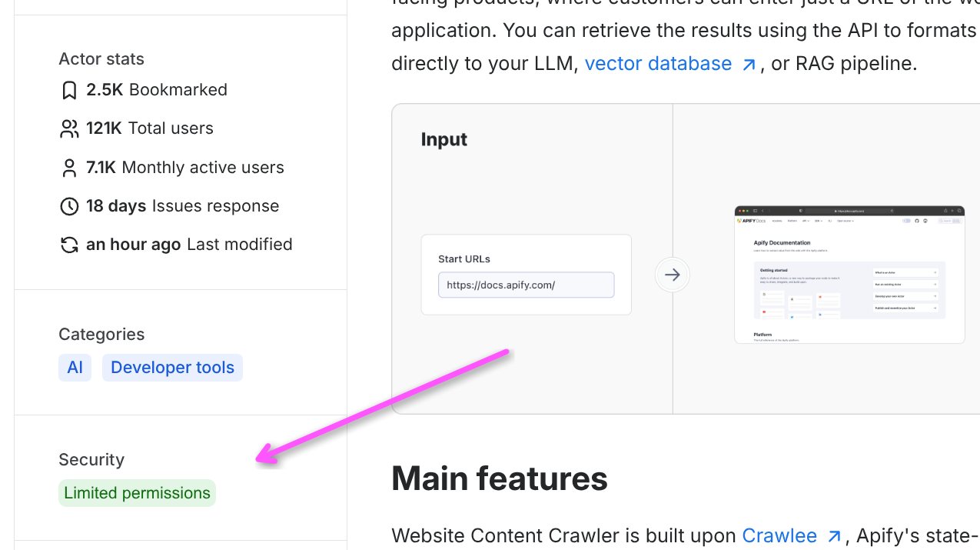Click the 7.1K Monthly active users text
The width and height of the screenshot is (980, 550).
click(x=185, y=168)
